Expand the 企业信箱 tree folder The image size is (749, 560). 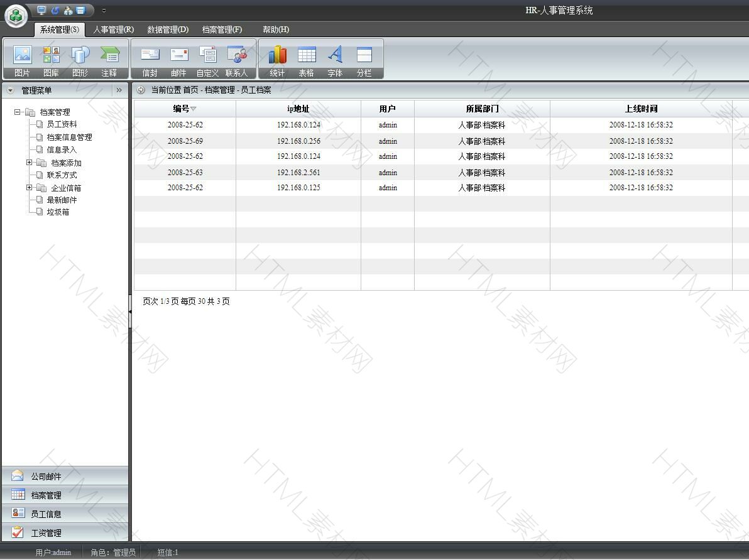tap(29, 188)
